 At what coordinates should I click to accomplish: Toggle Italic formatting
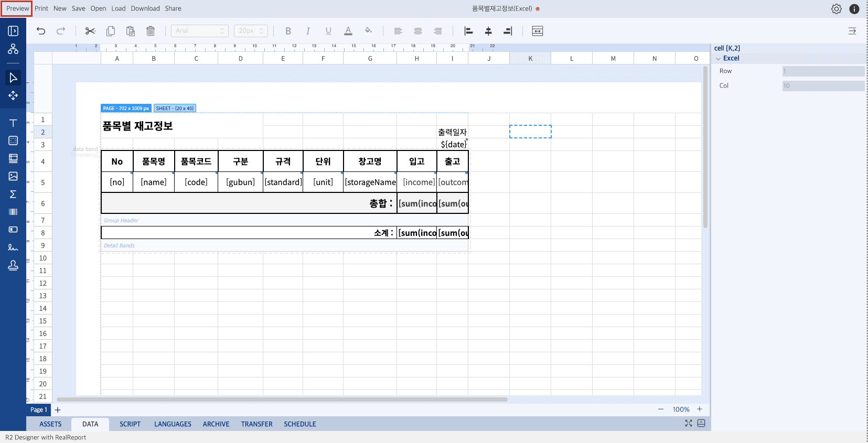tap(308, 31)
